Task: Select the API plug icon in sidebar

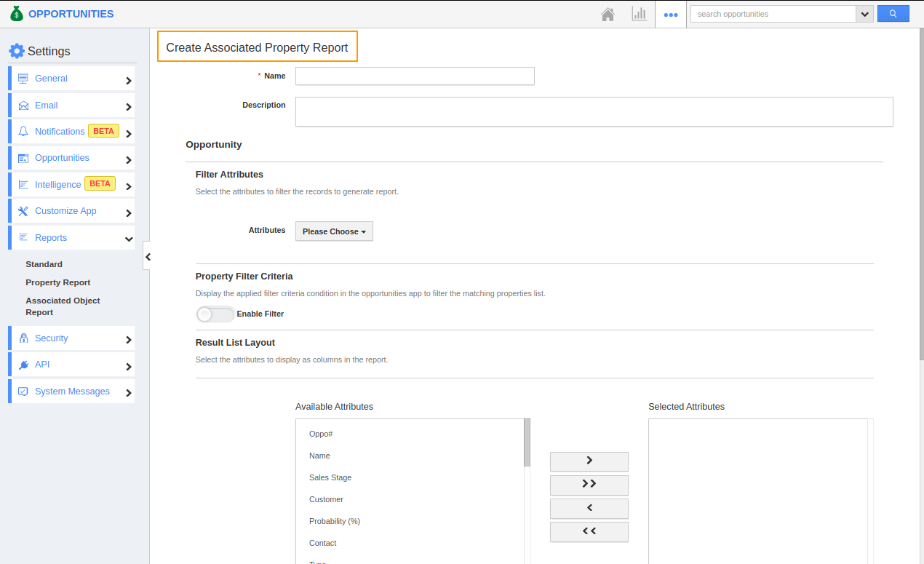Action: (23, 364)
